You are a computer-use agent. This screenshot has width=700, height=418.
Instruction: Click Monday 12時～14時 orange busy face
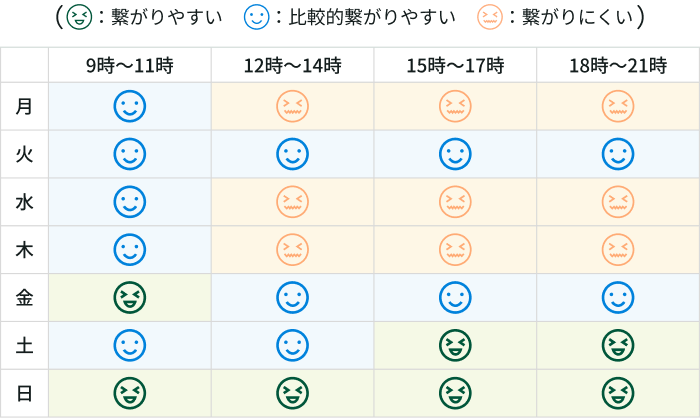tap(292, 106)
